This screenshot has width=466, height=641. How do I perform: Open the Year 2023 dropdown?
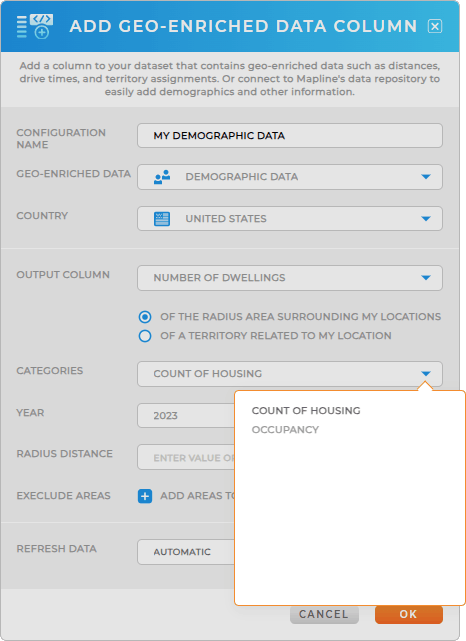coord(186,416)
